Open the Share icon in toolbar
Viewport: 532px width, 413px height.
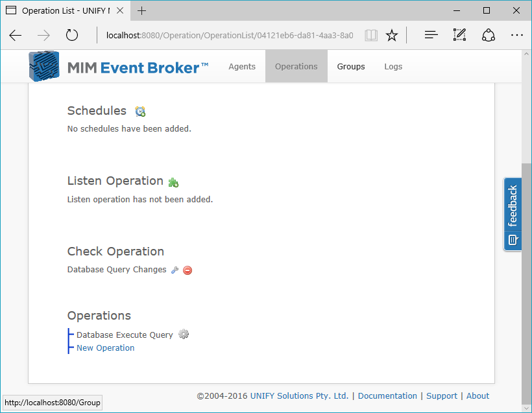[x=489, y=35]
